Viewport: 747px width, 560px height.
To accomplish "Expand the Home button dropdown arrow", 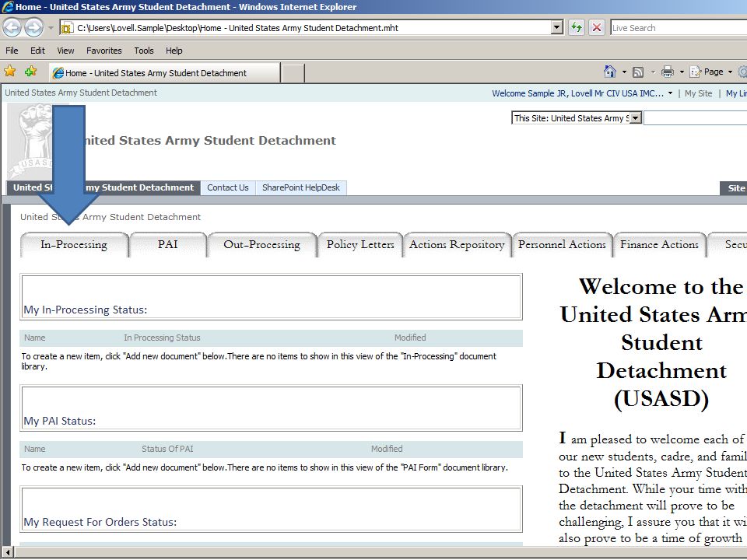I will pyautogui.click(x=624, y=72).
